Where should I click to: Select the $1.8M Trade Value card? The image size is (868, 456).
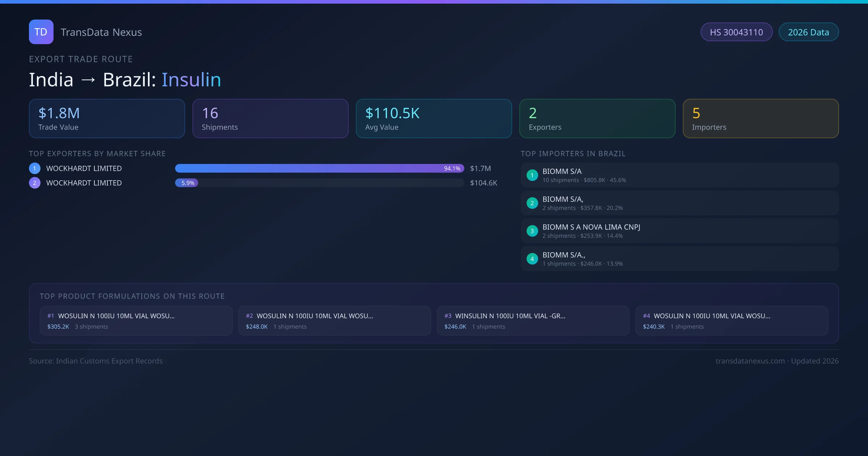point(107,119)
